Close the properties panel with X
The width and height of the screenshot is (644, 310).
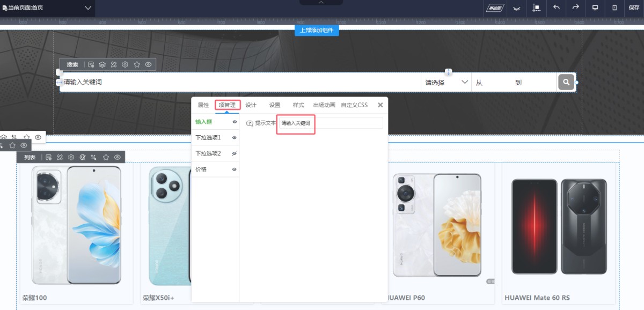coord(380,105)
